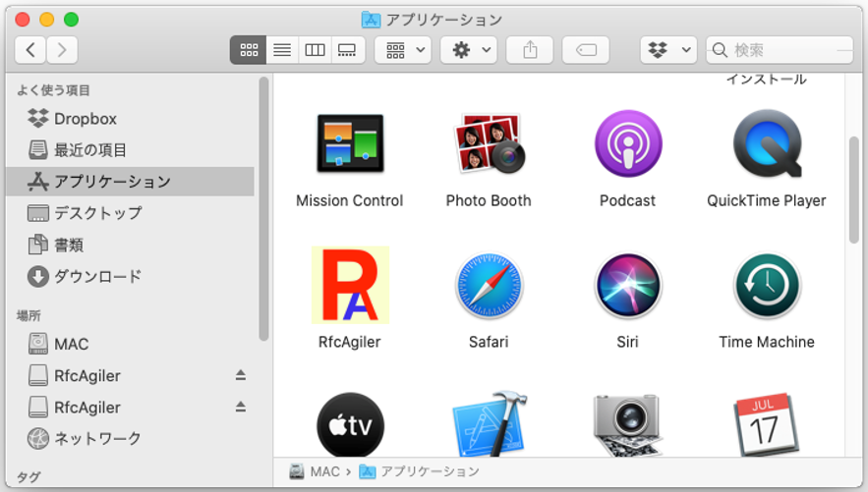The width and height of the screenshot is (868, 492).
Task: Click MAC in the path bar
Action: pos(315,471)
